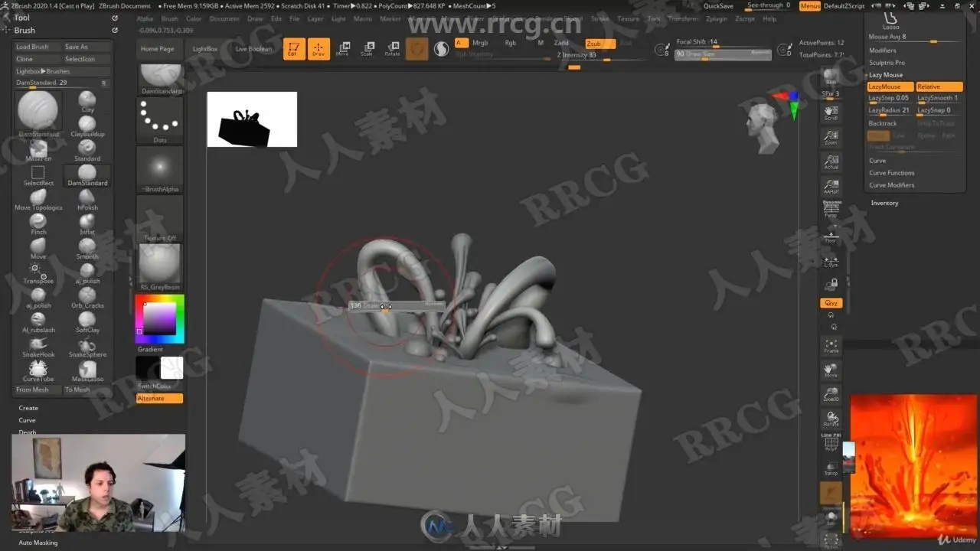Click the Load Brush button
This screenshot has height=551, width=980.
(38, 47)
